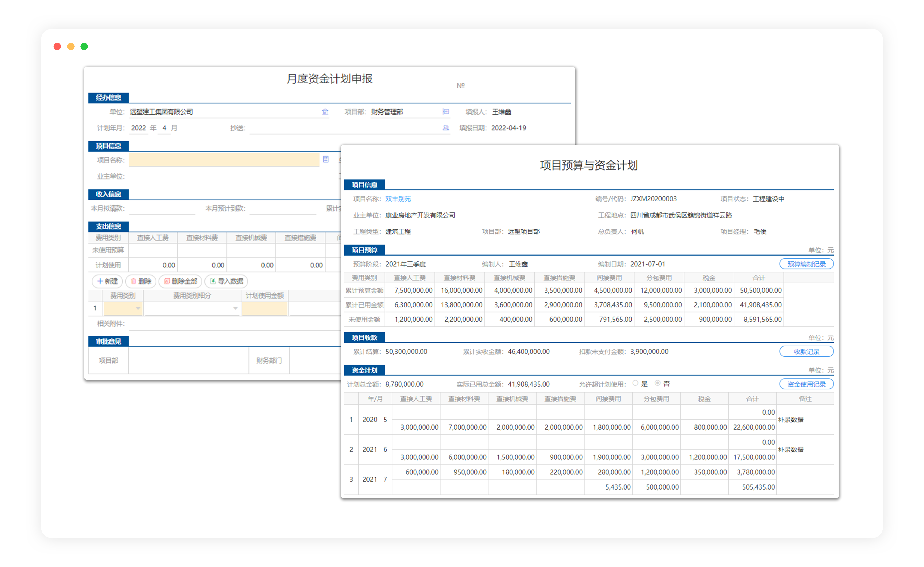Click the 项目部 approval opinion cell
924x567 pixels.
tap(188, 360)
